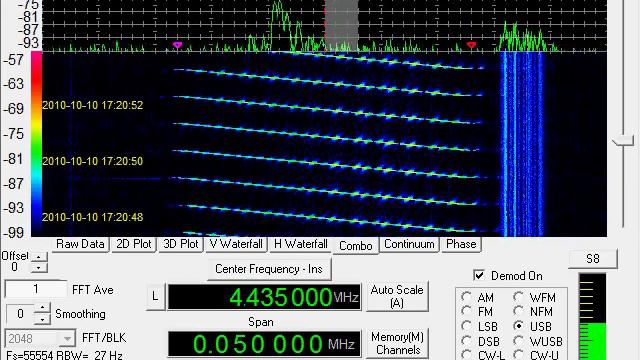Switch to the 2D Plot tab
This screenshot has height=360, width=640.
[134, 244]
